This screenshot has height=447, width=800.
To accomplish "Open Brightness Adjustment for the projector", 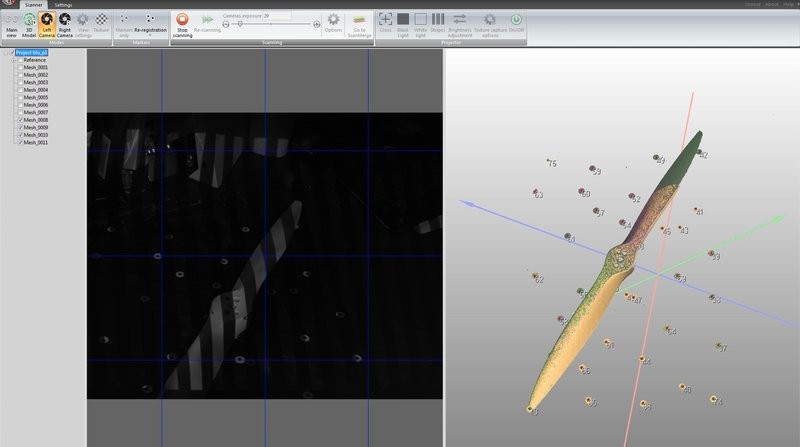I will coord(460,24).
